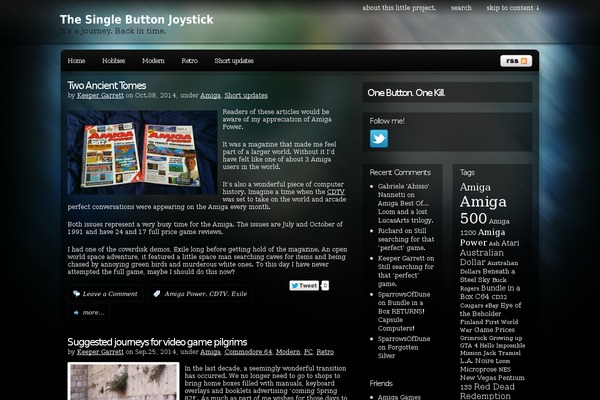Click the Amiga Power tag under the post
600x400 pixels.
click(x=186, y=294)
